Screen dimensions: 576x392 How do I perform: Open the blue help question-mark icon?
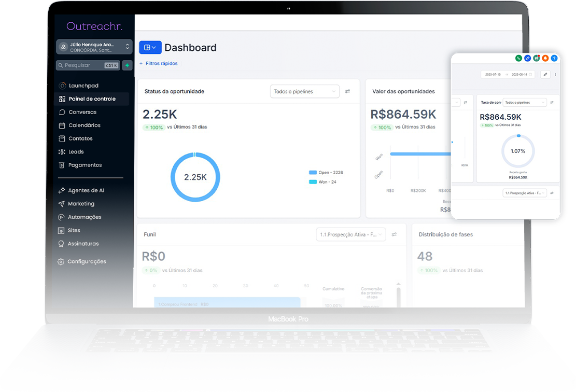(554, 58)
